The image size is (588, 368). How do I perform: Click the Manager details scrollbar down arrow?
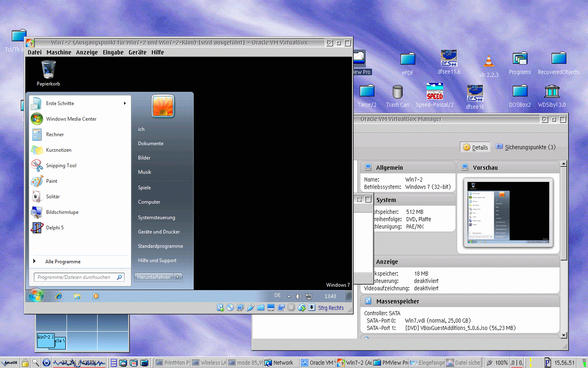(564, 335)
